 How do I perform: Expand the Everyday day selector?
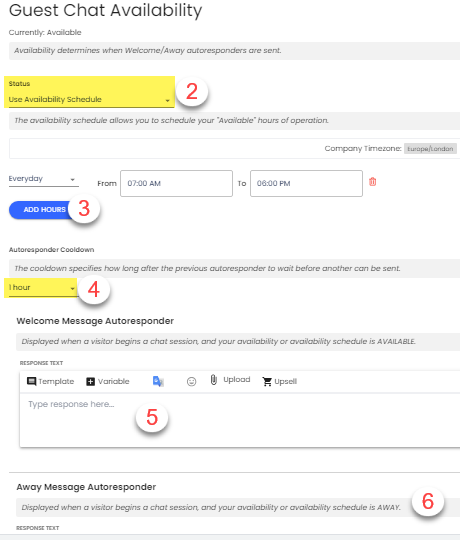(43, 179)
